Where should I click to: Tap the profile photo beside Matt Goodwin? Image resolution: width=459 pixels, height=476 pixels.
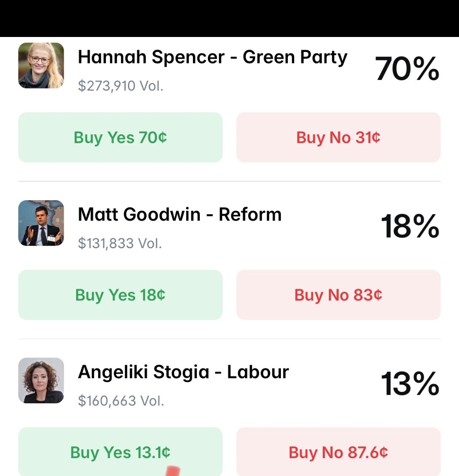[41, 223]
